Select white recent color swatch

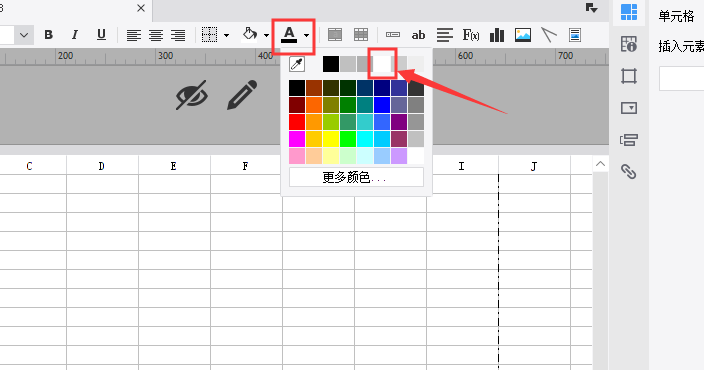coord(382,64)
